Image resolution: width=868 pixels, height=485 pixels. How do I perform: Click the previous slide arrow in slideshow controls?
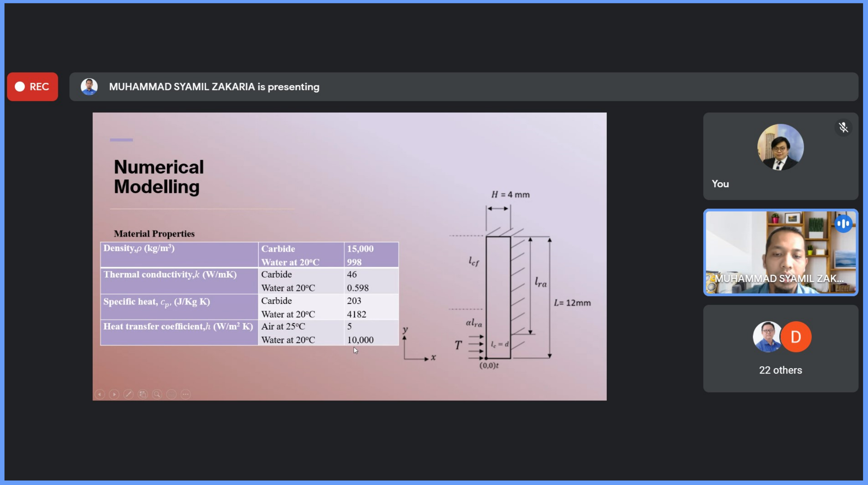coord(100,394)
